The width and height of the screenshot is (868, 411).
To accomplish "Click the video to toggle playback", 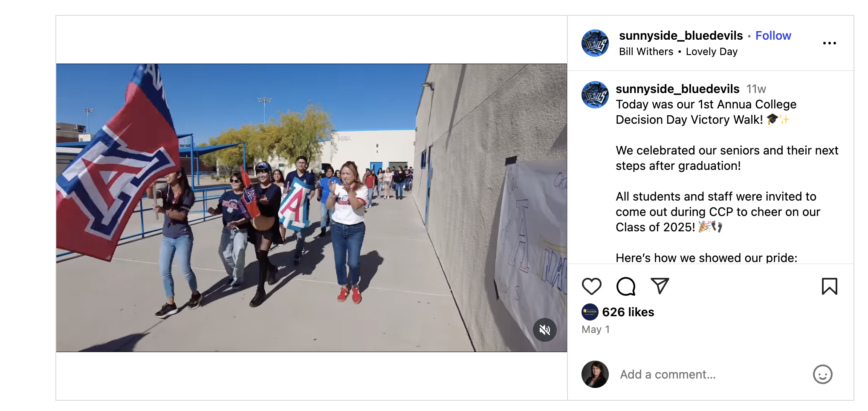I will (x=311, y=208).
